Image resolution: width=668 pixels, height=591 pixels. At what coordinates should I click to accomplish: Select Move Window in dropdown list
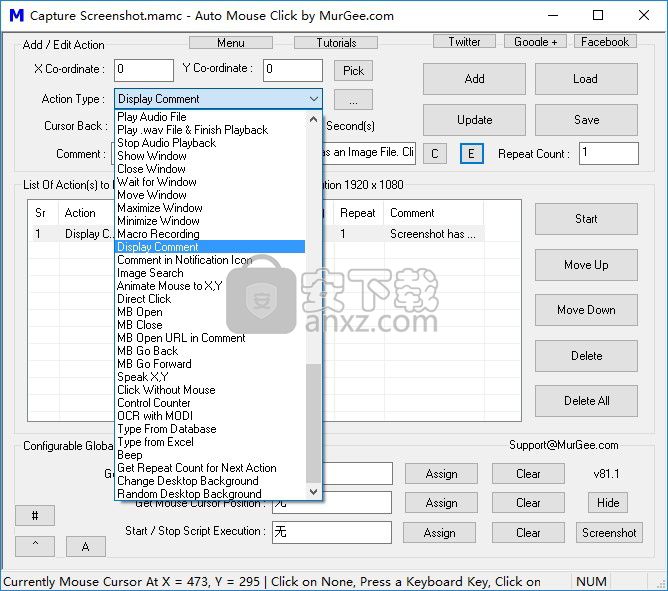[152, 195]
